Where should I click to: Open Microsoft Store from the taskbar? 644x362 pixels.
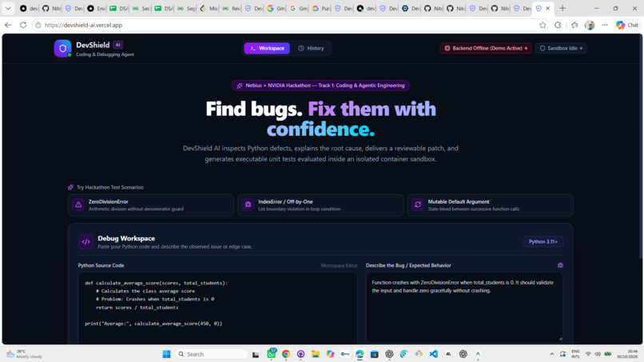pos(374,354)
